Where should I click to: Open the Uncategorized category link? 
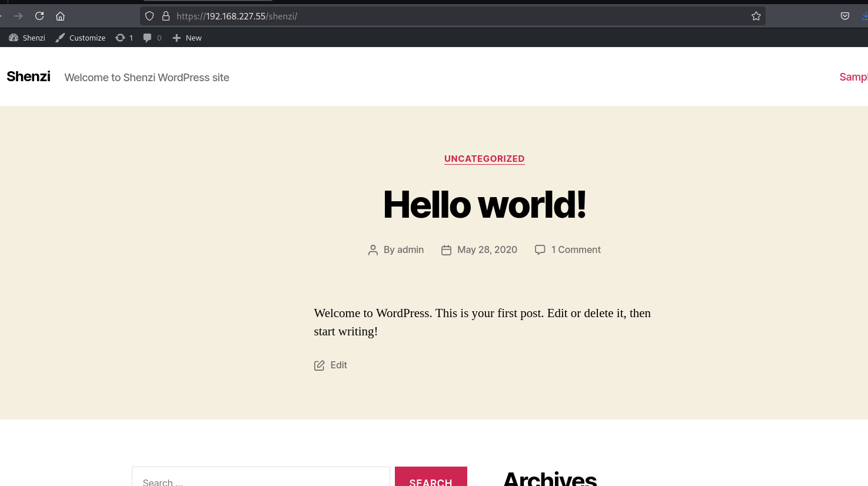pyautogui.click(x=484, y=159)
